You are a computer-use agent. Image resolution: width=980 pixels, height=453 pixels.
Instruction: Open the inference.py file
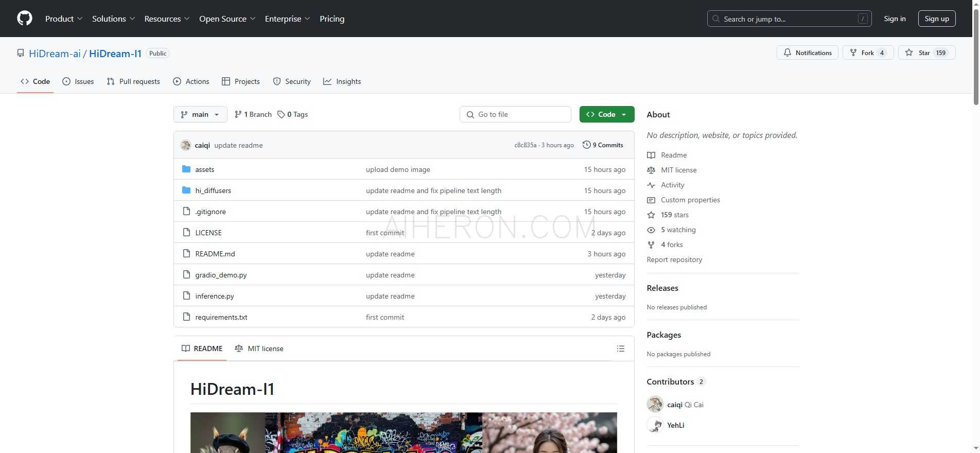[x=214, y=296]
